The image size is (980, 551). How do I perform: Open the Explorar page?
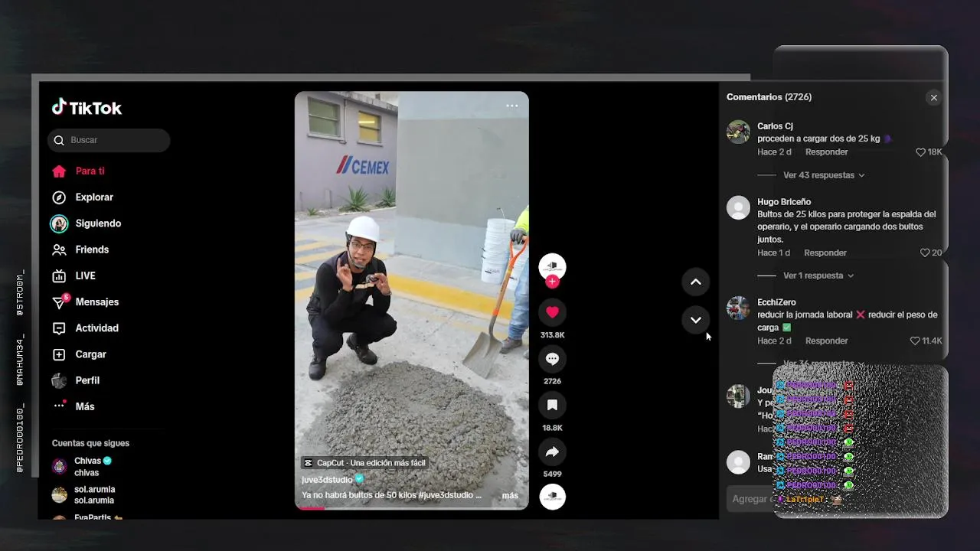[x=94, y=197]
